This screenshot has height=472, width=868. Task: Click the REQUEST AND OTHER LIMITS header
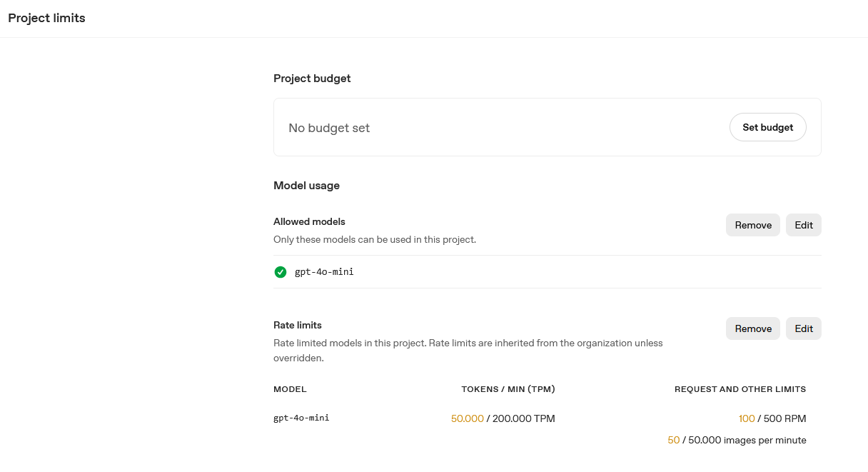[740, 389]
